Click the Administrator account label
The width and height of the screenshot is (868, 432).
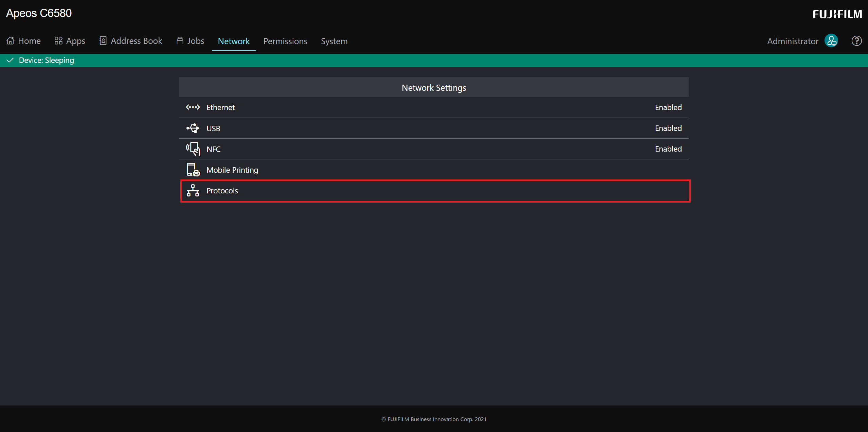tap(793, 41)
